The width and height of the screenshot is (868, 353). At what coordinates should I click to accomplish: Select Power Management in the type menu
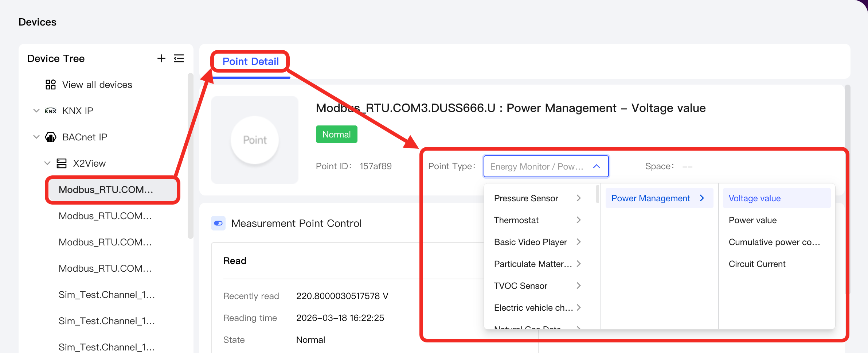pos(651,198)
